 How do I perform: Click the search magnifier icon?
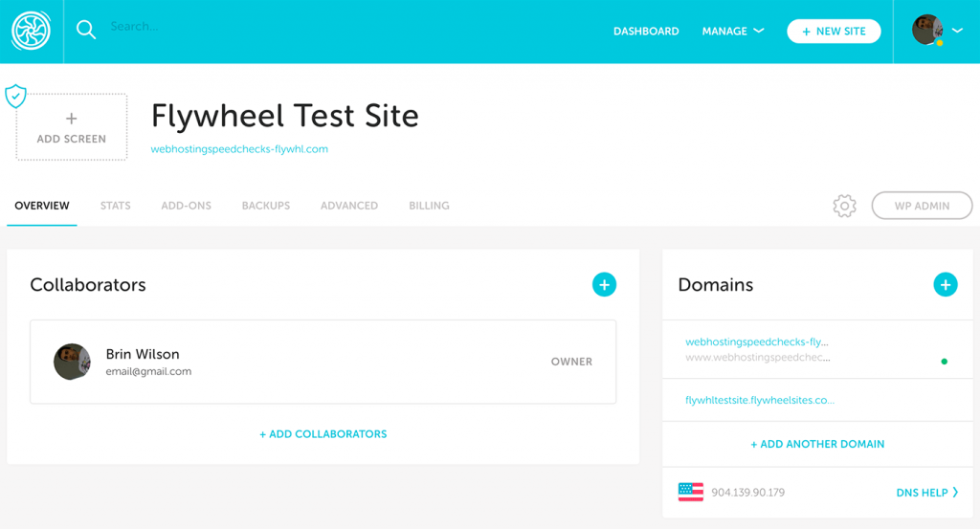[x=85, y=30]
